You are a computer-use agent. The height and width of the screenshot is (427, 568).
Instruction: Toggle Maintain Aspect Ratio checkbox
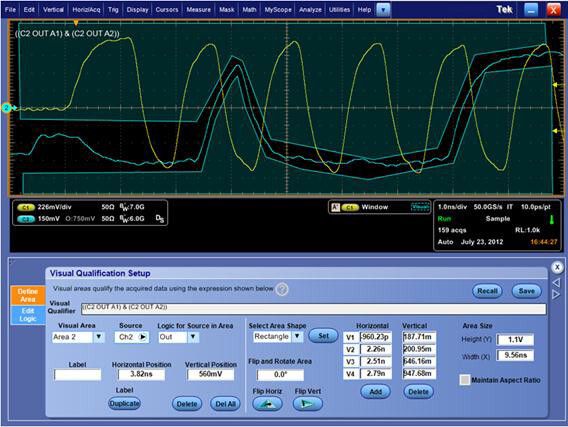[464, 380]
